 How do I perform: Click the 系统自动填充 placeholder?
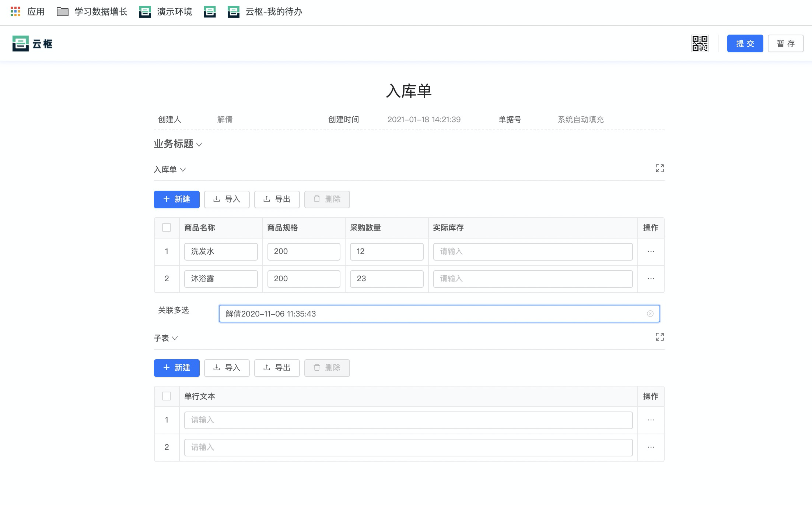click(x=581, y=119)
